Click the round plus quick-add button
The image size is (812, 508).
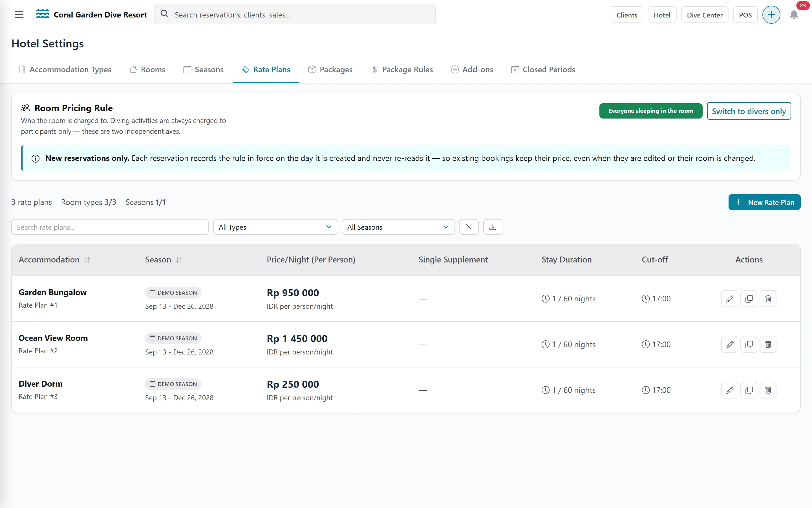tap(771, 15)
